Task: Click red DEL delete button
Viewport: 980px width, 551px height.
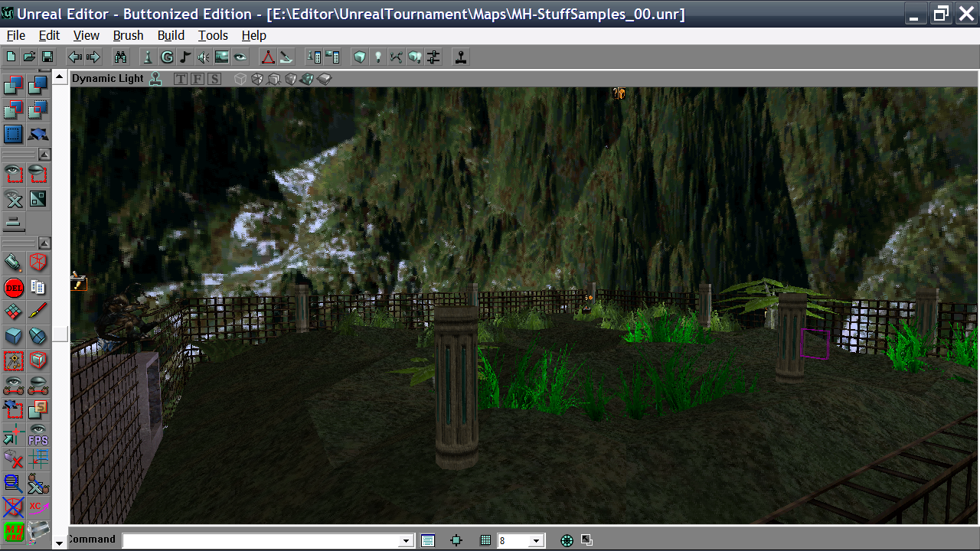Action: (13, 288)
